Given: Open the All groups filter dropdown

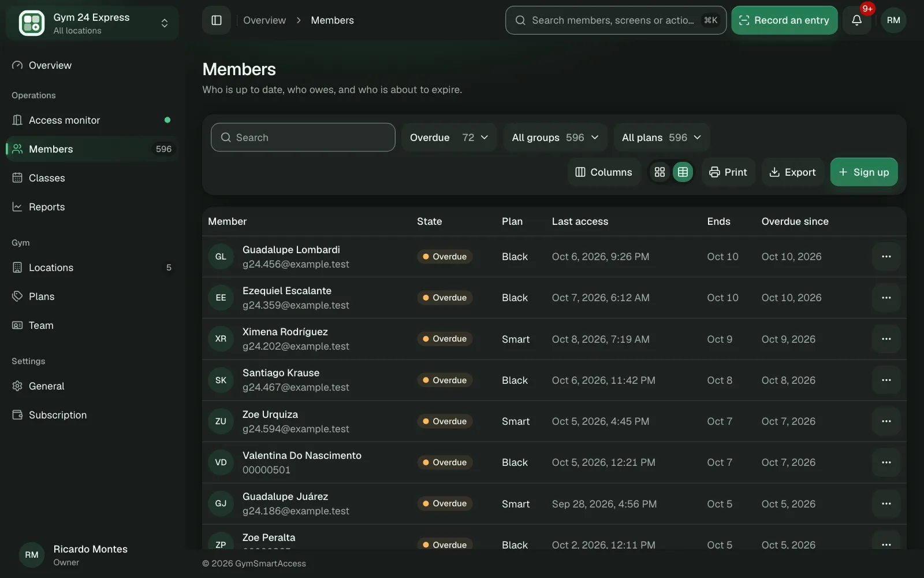Looking at the screenshot, I should [x=555, y=138].
